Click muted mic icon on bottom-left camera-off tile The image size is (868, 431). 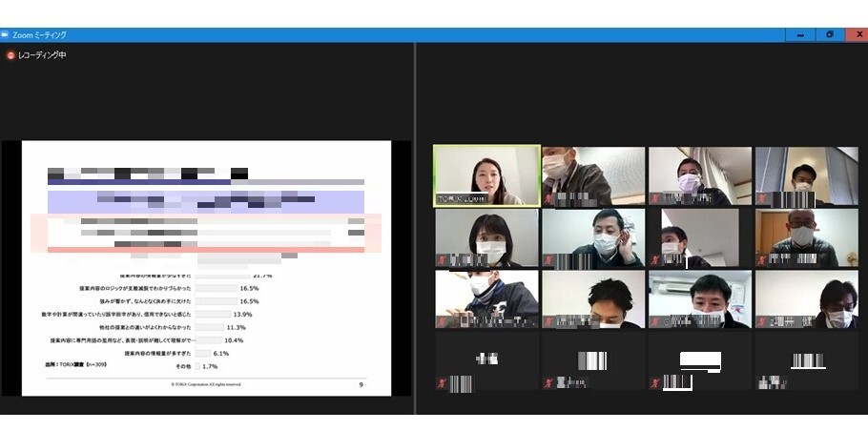coord(442,383)
